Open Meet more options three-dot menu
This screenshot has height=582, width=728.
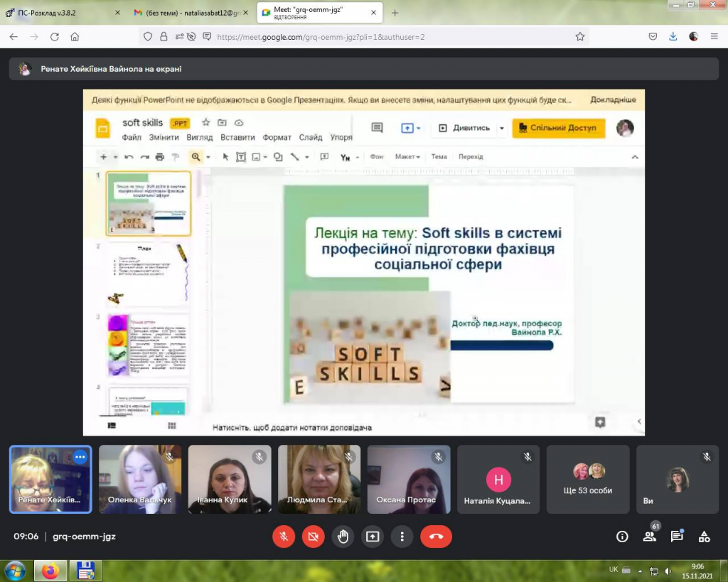(402, 537)
